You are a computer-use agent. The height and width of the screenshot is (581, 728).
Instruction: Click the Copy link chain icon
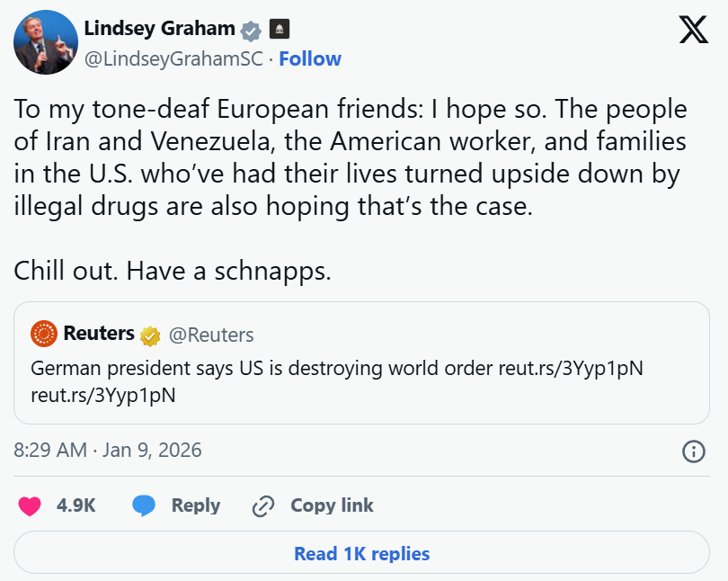pos(262,506)
